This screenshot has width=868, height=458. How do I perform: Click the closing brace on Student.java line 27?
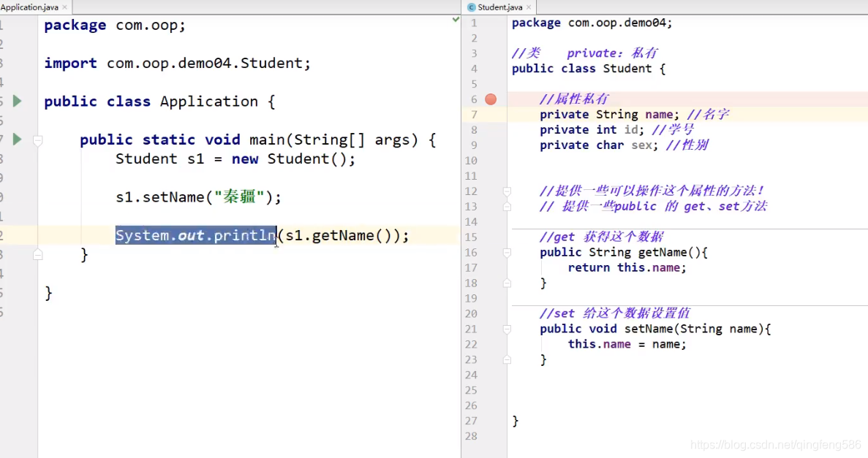(516, 421)
